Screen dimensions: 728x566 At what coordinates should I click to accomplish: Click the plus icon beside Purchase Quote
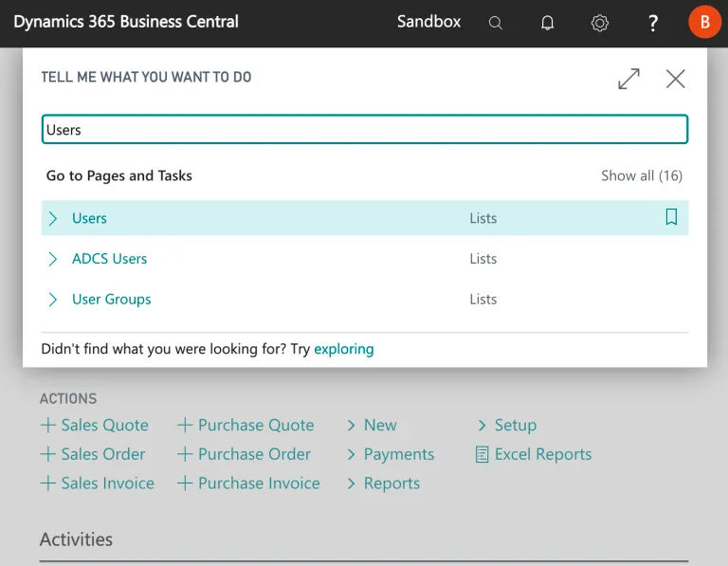(185, 425)
